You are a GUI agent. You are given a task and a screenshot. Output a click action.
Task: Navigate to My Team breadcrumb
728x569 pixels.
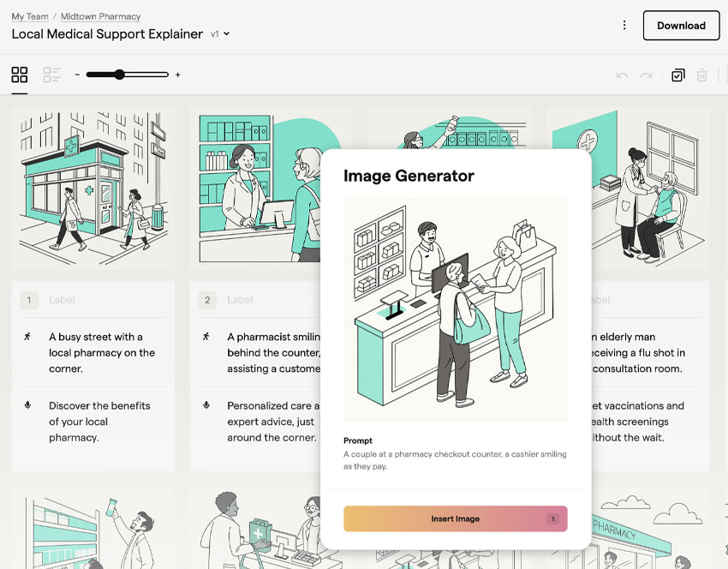pyautogui.click(x=29, y=15)
